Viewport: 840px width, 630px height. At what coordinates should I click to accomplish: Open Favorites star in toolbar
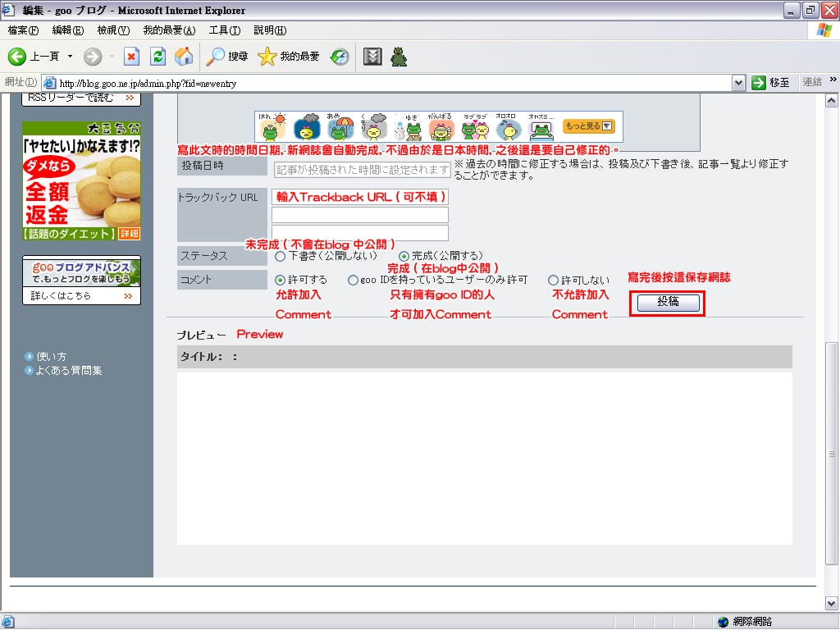point(267,57)
